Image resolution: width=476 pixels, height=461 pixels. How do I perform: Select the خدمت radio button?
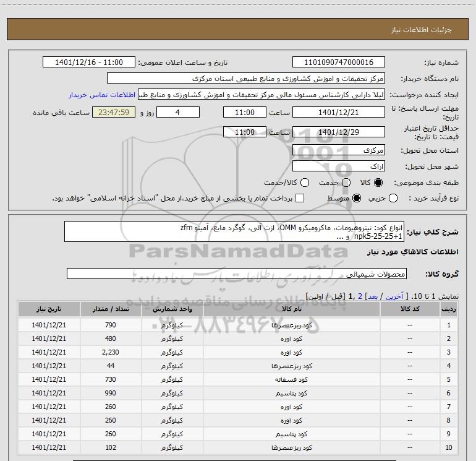[x=346, y=183]
